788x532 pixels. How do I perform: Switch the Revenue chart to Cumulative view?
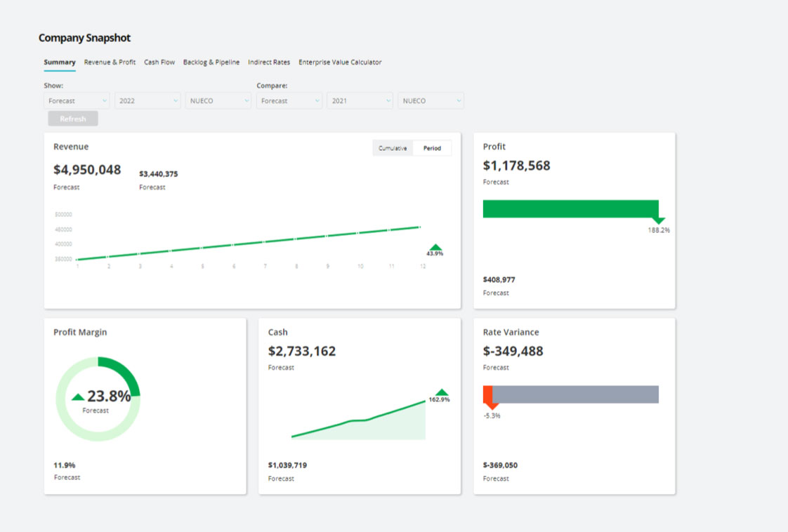(393, 148)
